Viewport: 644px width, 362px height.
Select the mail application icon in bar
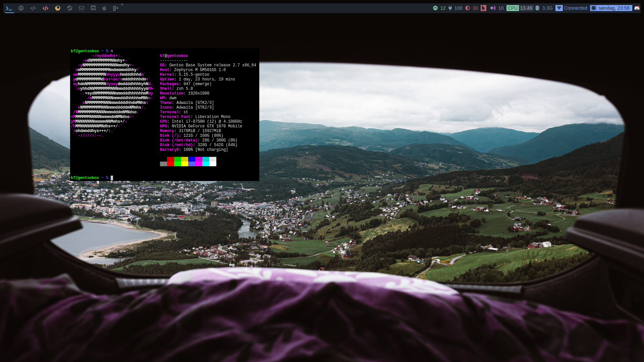pos(82,8)
